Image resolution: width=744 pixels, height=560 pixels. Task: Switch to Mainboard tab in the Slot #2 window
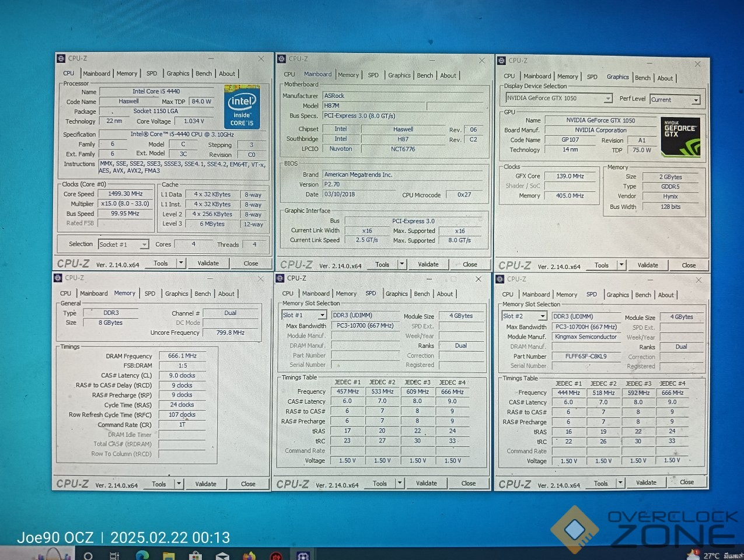[536, 295]
